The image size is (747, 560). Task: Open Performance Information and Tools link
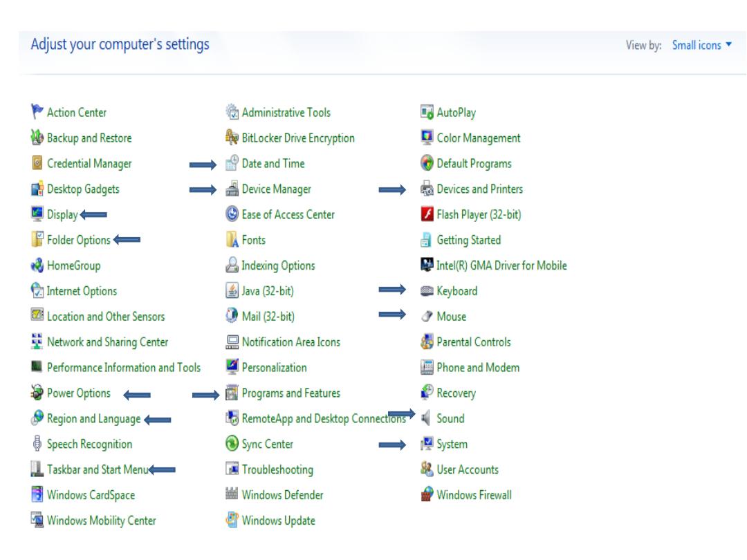click(x=124, y=367)
